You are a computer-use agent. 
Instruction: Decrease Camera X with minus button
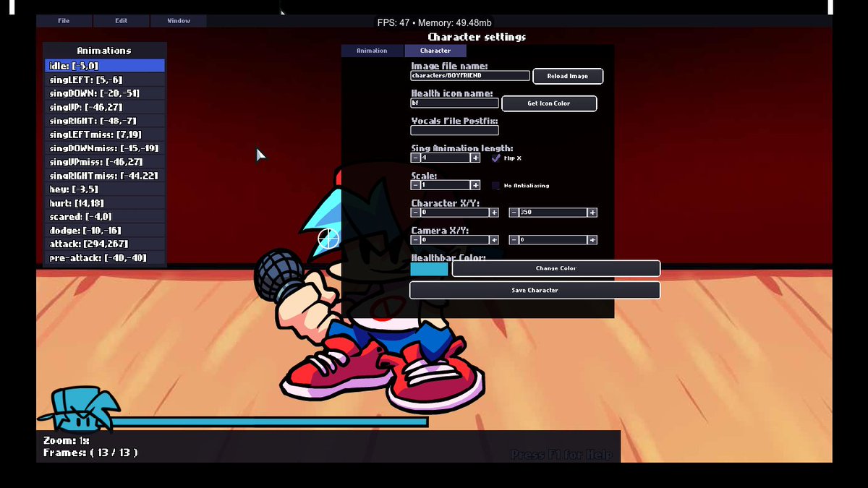tap(415, 240)
